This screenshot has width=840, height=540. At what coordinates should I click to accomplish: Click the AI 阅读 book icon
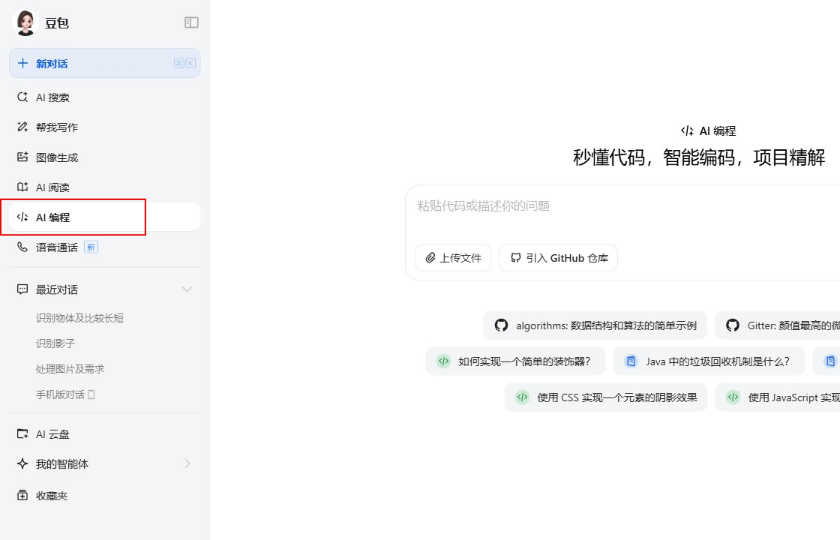pos(23,188)
